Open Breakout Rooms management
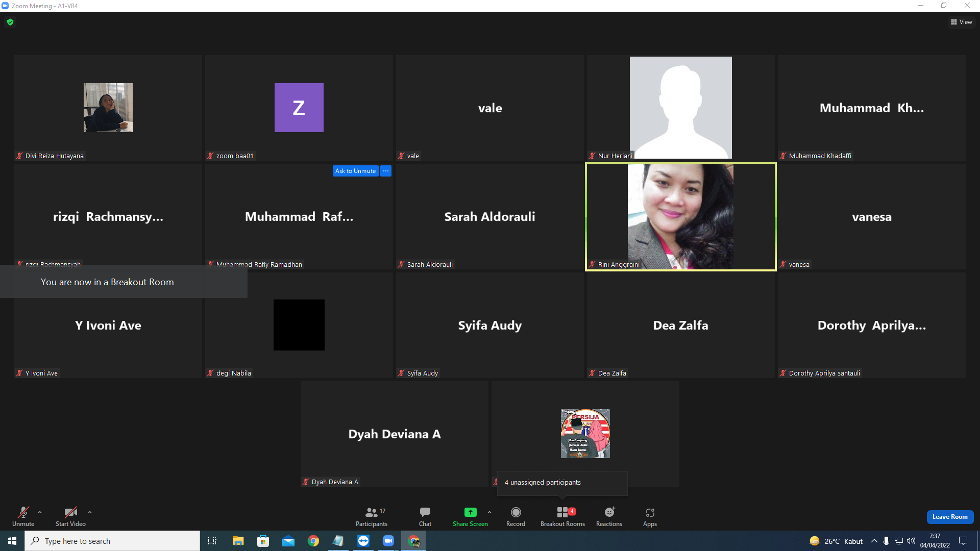The width and height of the screenshot is (980, 551). point(562,516)
